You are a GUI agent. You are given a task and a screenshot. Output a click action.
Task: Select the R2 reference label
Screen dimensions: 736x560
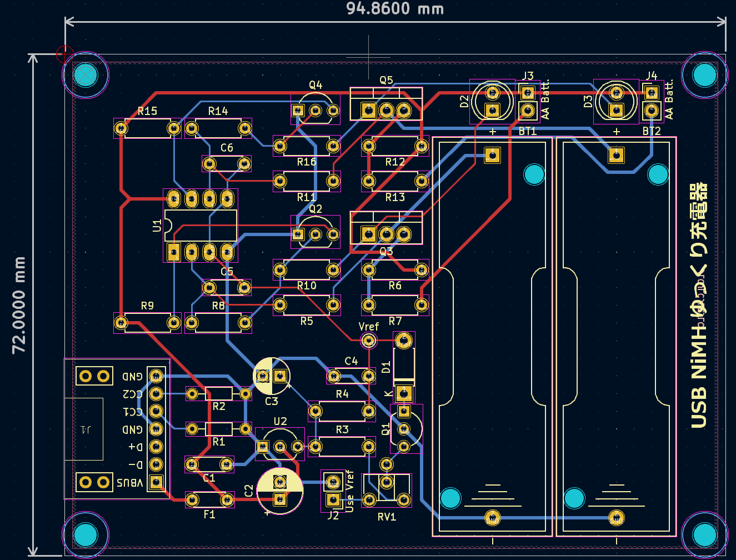click(219, 407)
